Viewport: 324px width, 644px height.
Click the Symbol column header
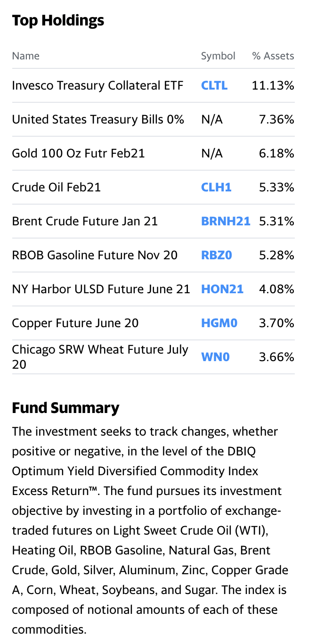pyautogui.click(x=218, y=56)
